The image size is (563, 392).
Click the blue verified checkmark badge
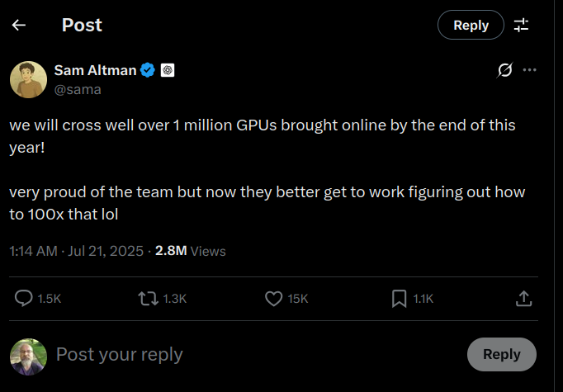148,70
